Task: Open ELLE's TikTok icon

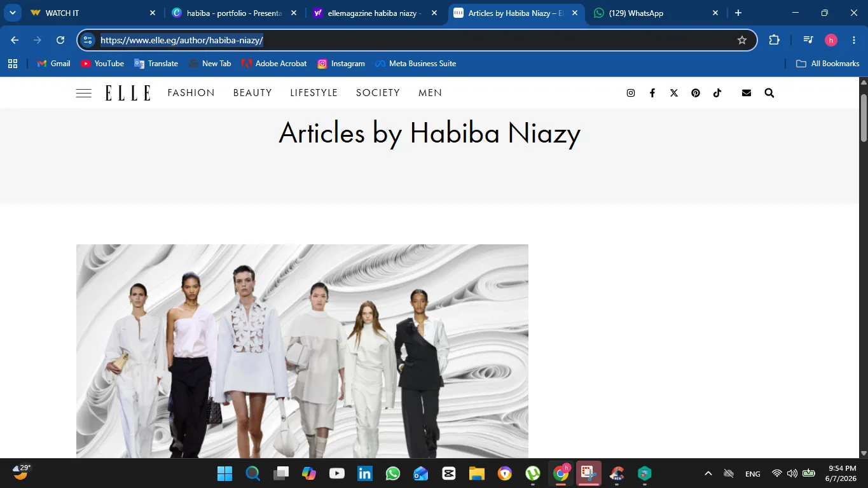Action: [717, 93]
